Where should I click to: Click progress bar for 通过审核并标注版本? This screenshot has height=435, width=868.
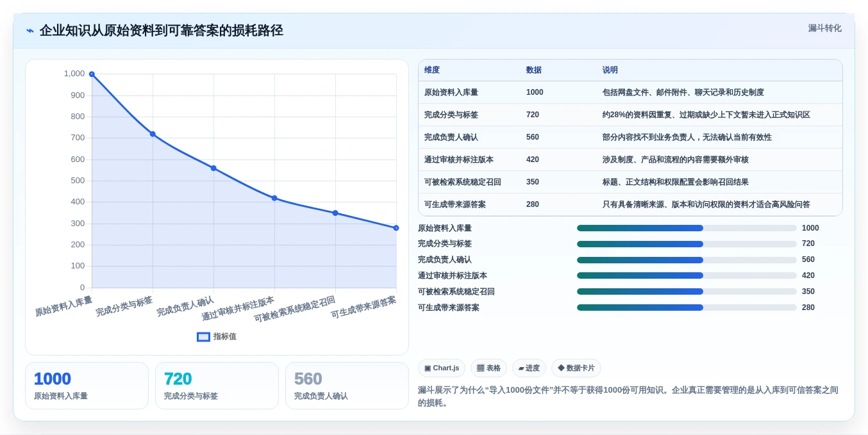coord(687,275)
